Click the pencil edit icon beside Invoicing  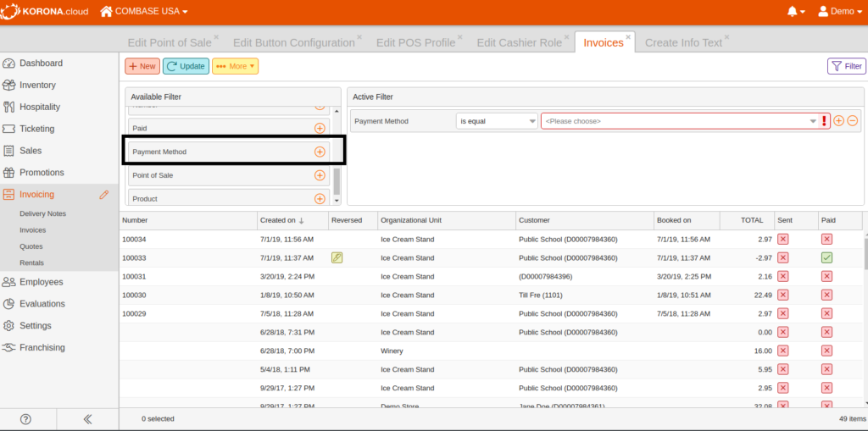pos(103,194)
